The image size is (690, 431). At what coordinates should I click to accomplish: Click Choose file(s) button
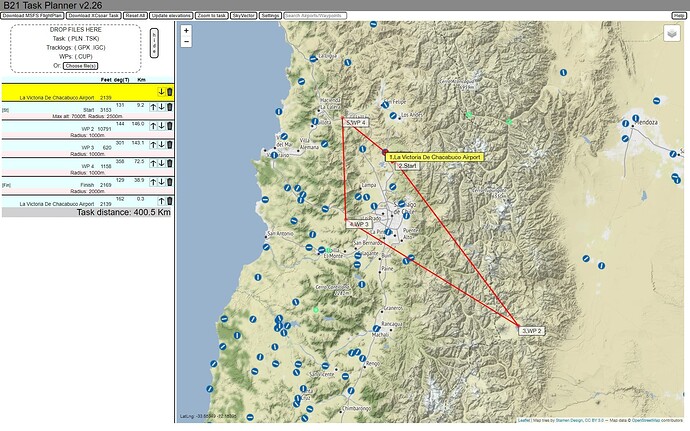click(80, 66)
